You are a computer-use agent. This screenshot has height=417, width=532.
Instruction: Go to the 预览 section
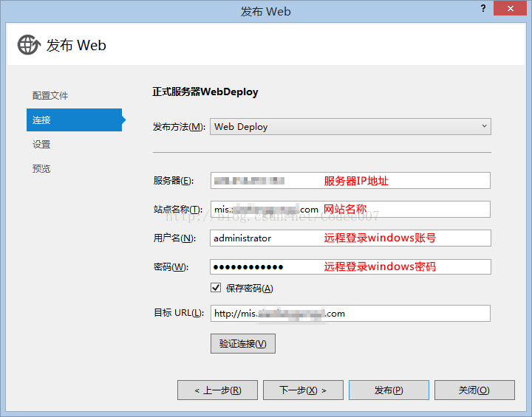[x=42, y=169]
